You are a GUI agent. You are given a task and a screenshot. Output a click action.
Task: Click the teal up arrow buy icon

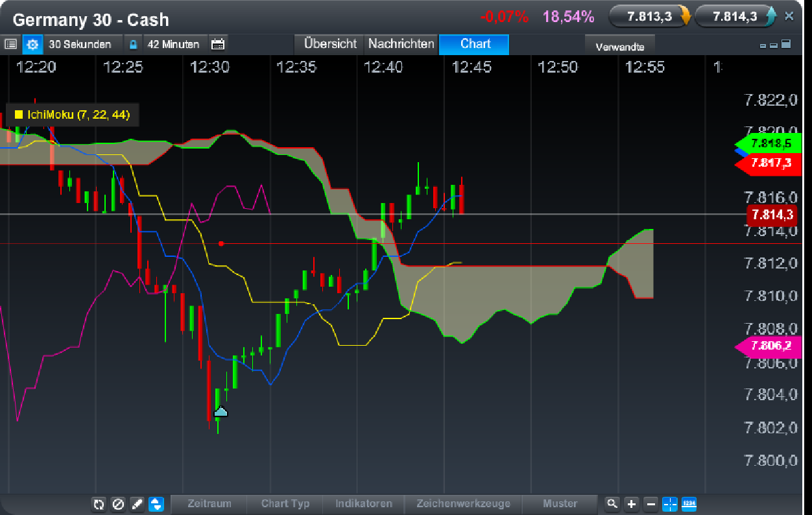point(771,16)
